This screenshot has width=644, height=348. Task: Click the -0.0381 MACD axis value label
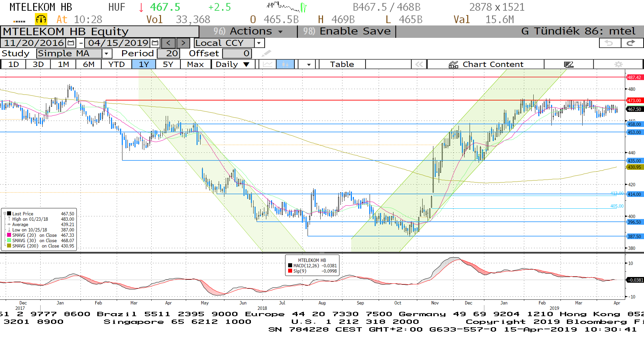pyautogui.click(x=635, y=280)
